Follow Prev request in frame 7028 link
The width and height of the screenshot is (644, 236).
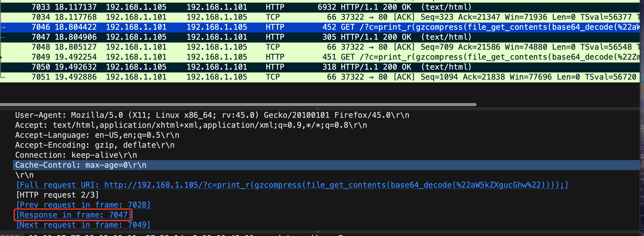[x=83, y=205]
